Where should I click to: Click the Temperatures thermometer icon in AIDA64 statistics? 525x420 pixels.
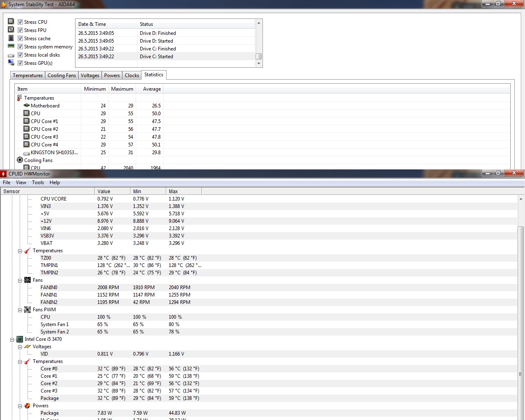[20, 98]
